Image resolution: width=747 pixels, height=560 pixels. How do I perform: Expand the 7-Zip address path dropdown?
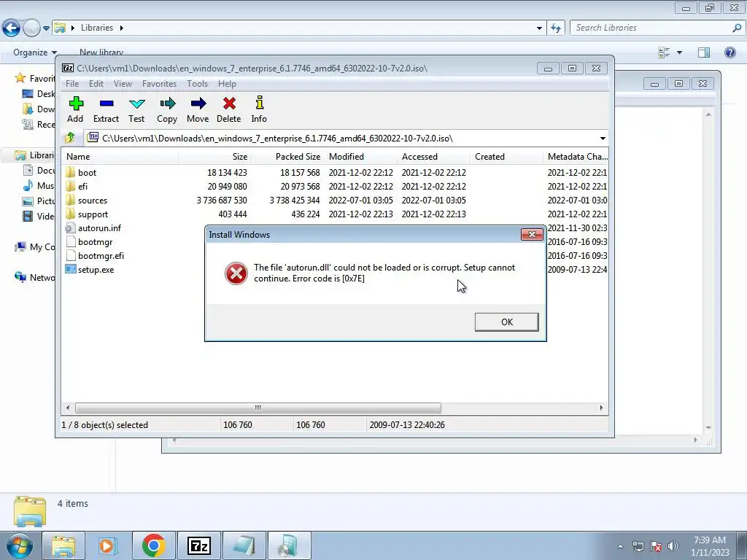click(603, 139)
